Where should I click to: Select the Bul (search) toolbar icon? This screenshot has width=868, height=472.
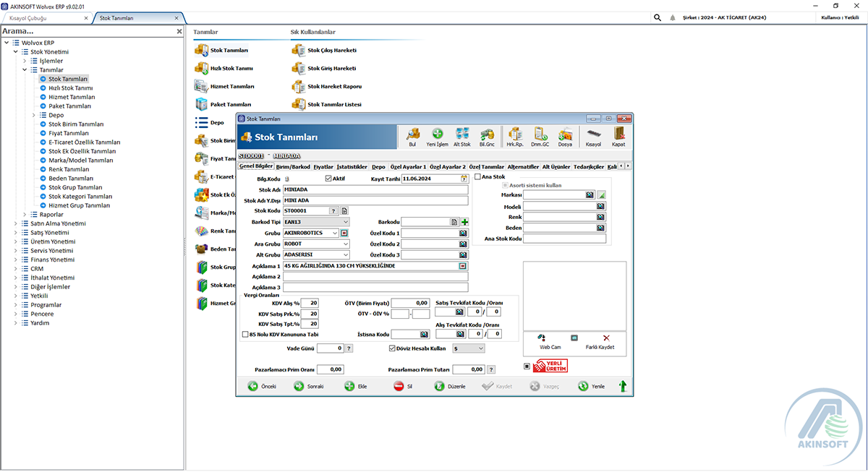coord(414,135)
